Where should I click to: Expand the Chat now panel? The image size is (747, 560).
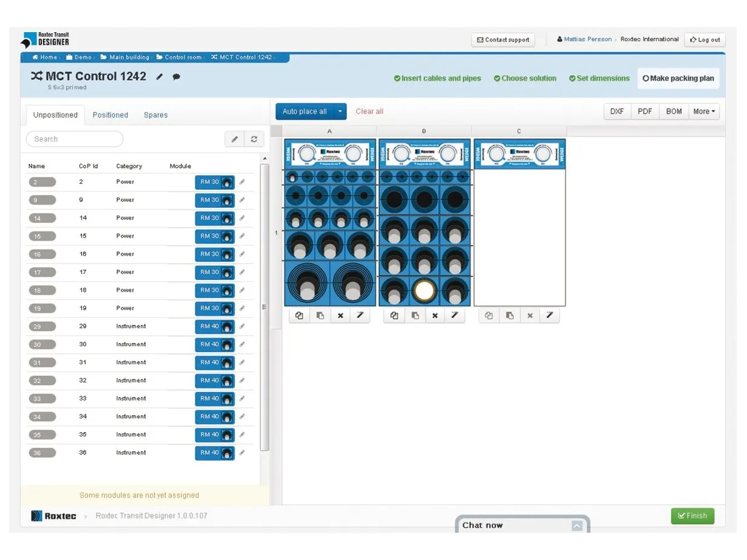(x=577, y=525)
